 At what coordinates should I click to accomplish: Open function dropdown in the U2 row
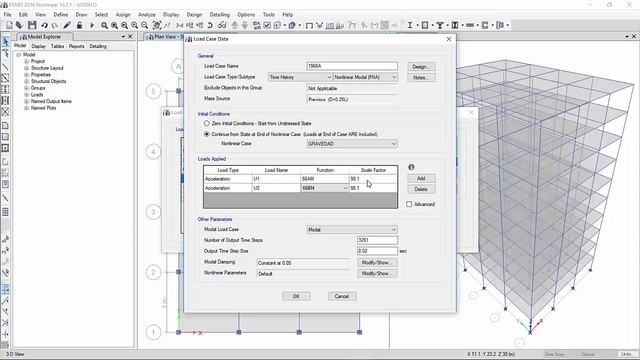coord(345,188)
